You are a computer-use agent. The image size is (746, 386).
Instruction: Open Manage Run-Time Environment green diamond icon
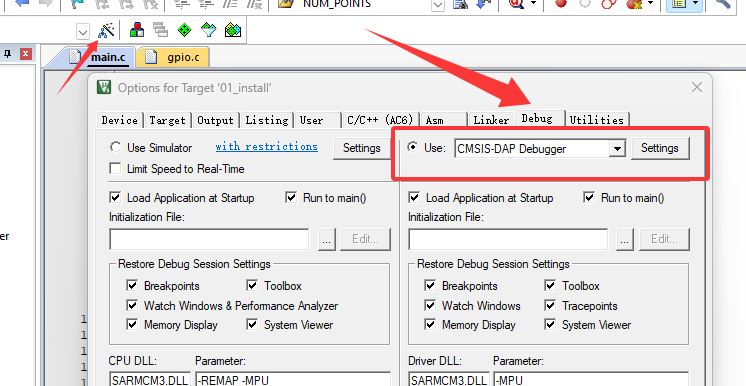click(185, 30)
